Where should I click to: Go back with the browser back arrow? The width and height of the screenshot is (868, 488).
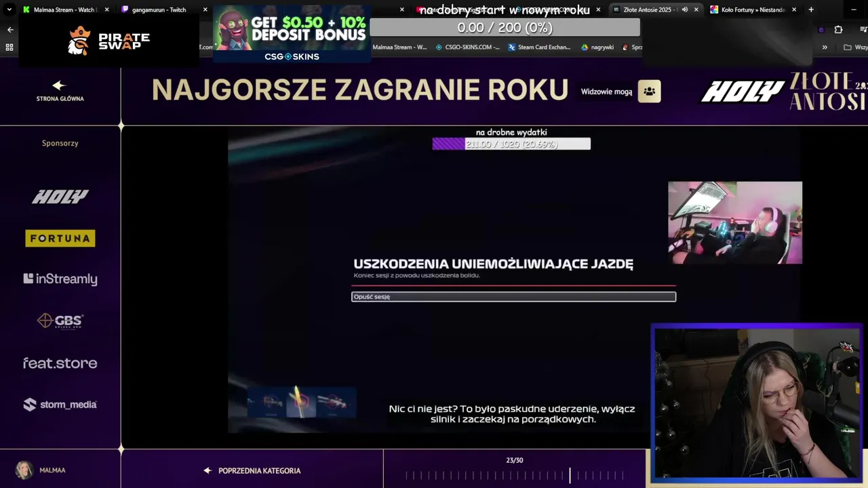[9, 30]
